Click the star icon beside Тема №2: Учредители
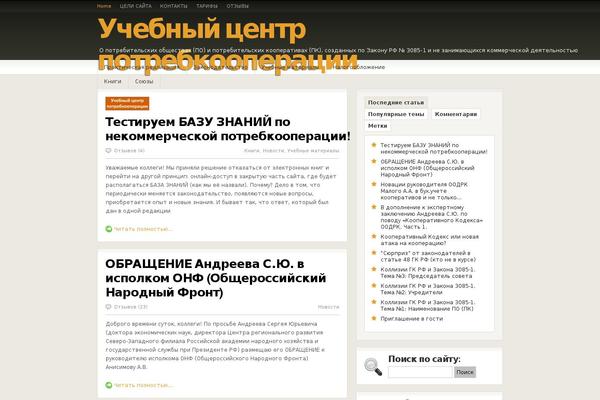Viewport: 600px width, 400px height. tap(374, 286)
